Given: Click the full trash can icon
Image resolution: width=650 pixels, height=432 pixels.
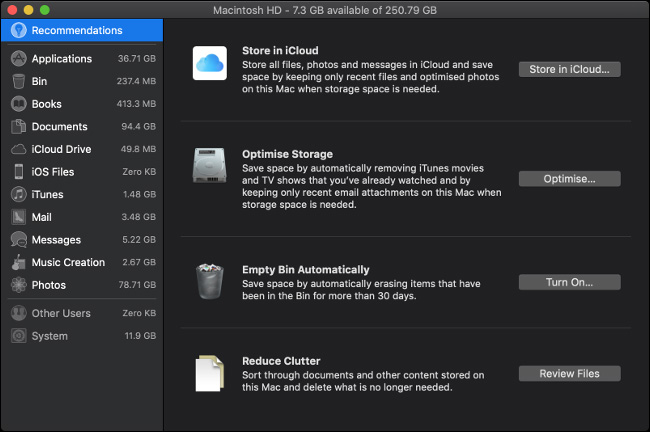Looking at the screenshot, I should point(210,282).
